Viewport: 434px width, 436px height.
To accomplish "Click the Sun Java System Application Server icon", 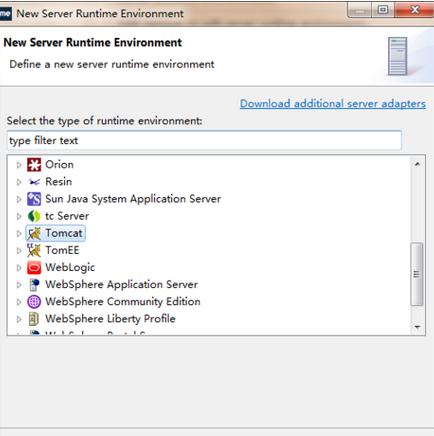I will coord(34,199).
